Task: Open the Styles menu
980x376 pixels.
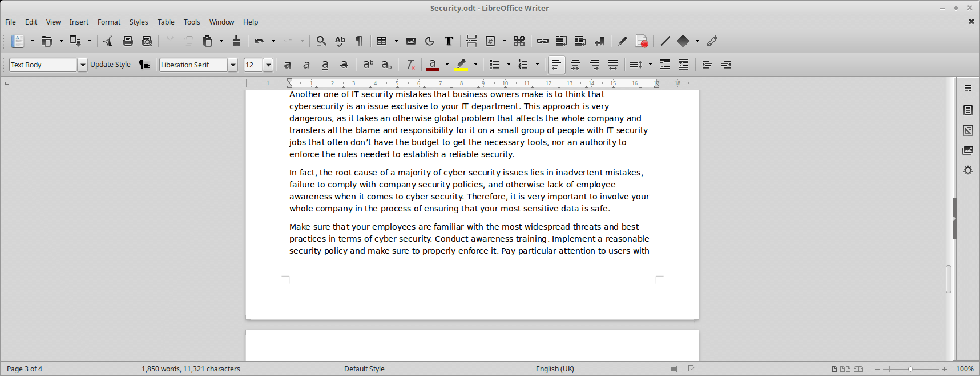Action: [x=139, y=22]
